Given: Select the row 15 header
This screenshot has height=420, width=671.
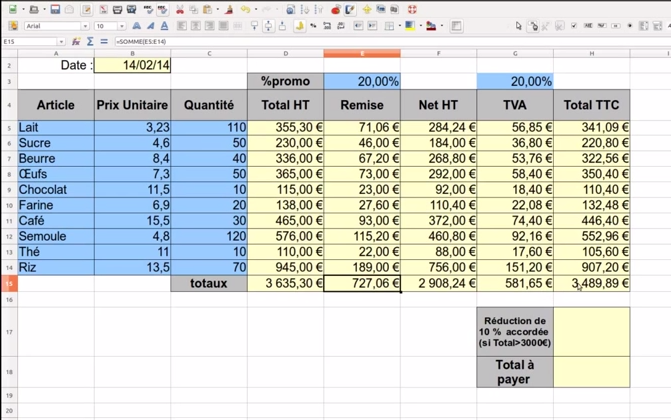Looking at the screenshot, I should pyautogui.click(x=8, y=283).
